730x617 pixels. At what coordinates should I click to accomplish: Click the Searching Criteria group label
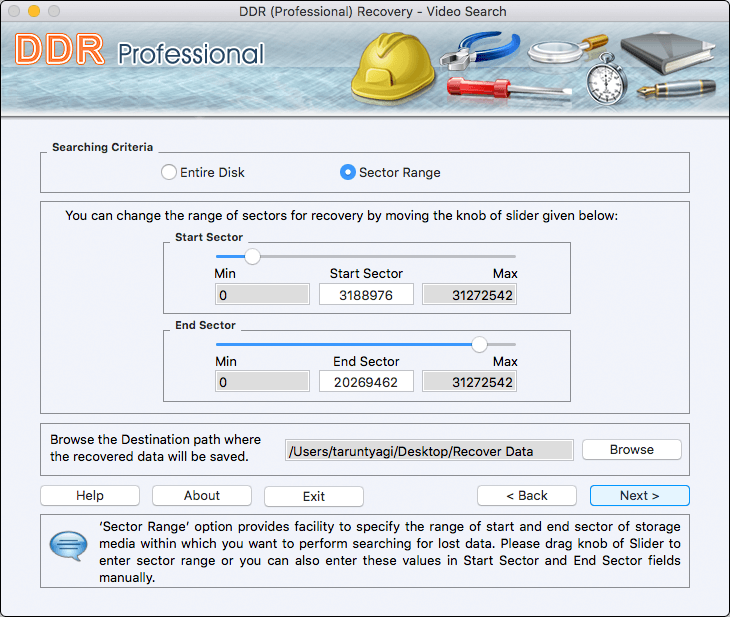(x=102, y=147)
